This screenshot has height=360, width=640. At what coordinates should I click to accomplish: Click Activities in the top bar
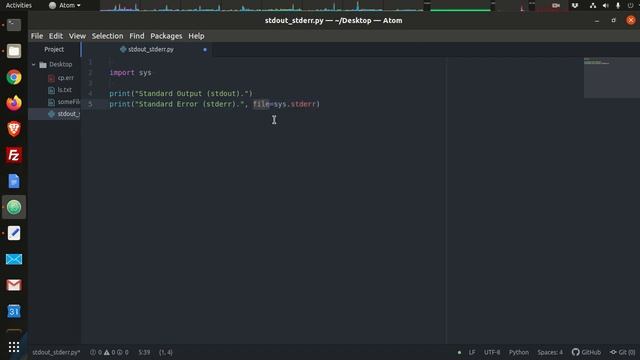pos(18,5)
